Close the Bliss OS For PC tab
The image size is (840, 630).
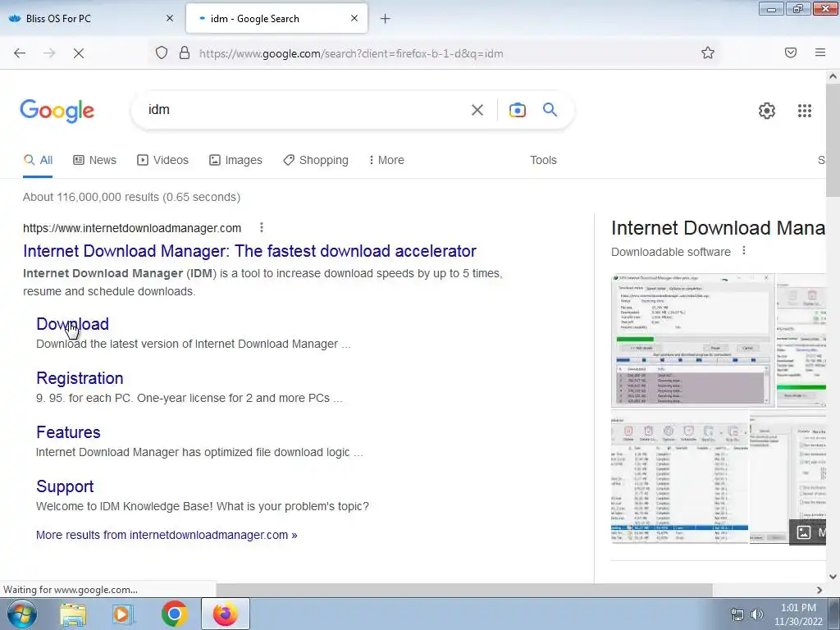(169, 18)
